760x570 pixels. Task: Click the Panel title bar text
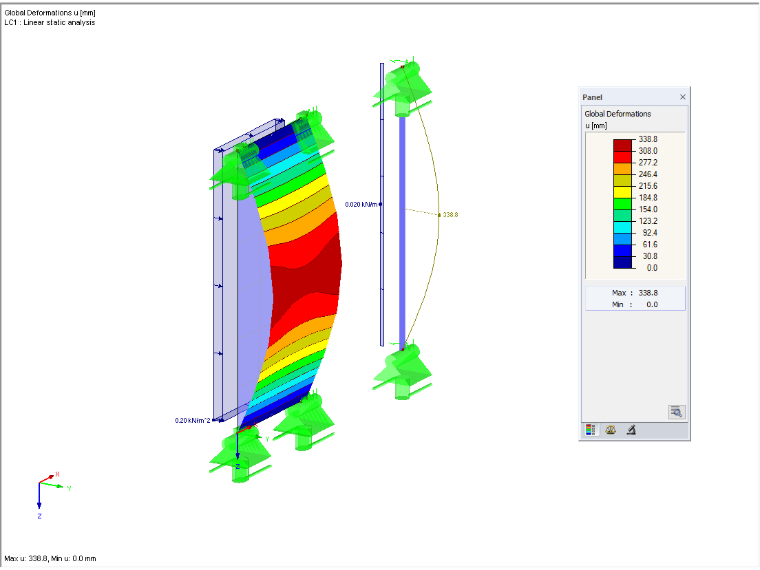pyautogui.click(x=592, y=97)
